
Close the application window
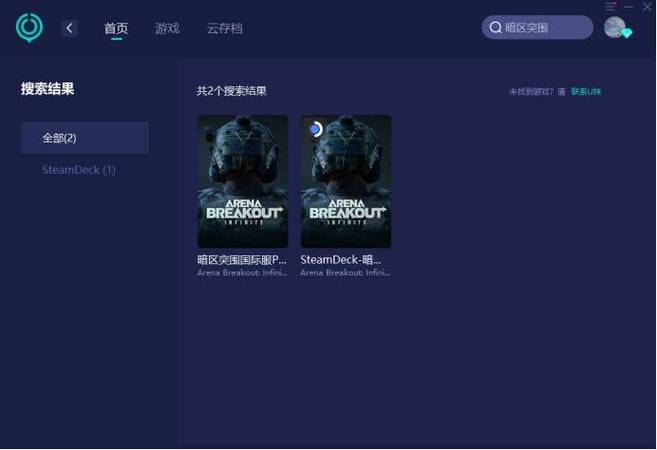647,7
